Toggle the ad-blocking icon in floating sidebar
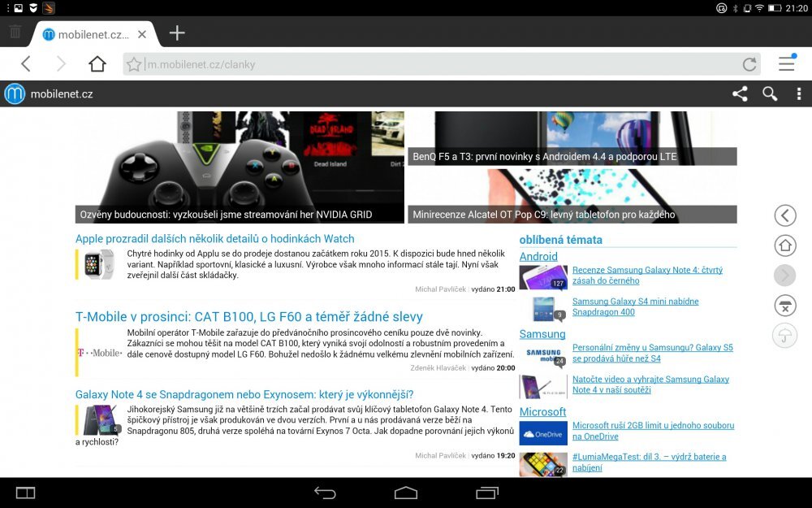The height and width of the screenshot is (508, 812). tap(784, 306)
